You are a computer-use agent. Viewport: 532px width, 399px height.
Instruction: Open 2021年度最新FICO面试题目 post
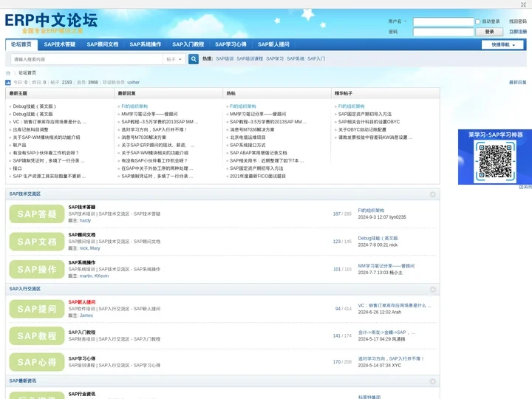pos(258,177)
